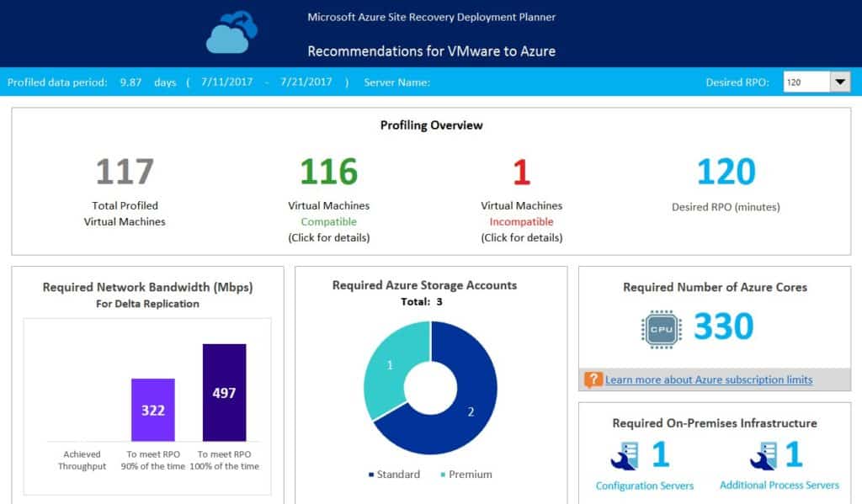Click the orange question mark help icon
Image resolution: width=862 pixels, height=504 pixels.
pyautogui.click(x=593, y=379)
